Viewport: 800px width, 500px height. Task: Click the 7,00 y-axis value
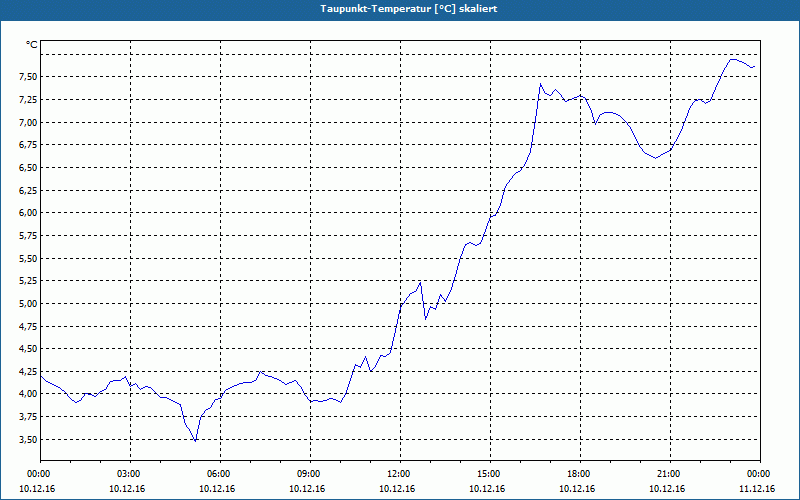click(x=28, y=122)
